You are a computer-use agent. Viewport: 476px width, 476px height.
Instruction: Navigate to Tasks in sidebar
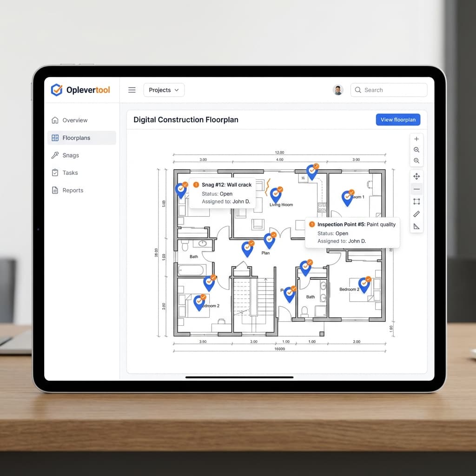coord(70,173)
